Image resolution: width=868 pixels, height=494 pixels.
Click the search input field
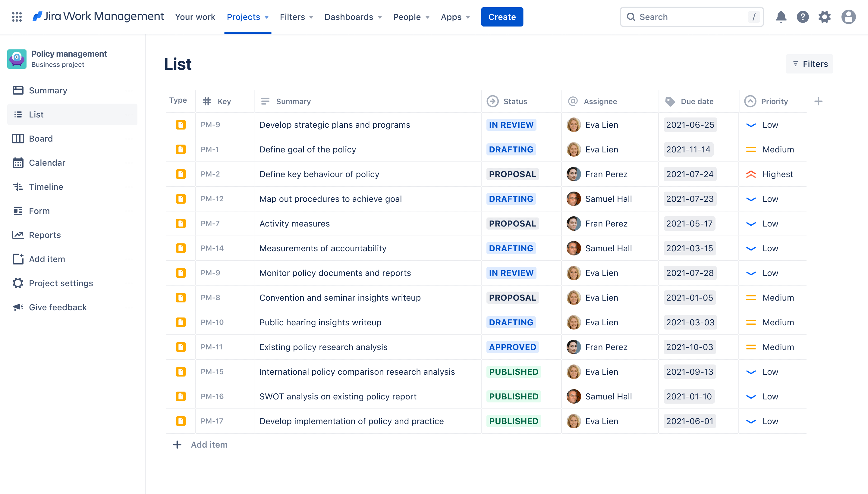click(x=693, y=16)
